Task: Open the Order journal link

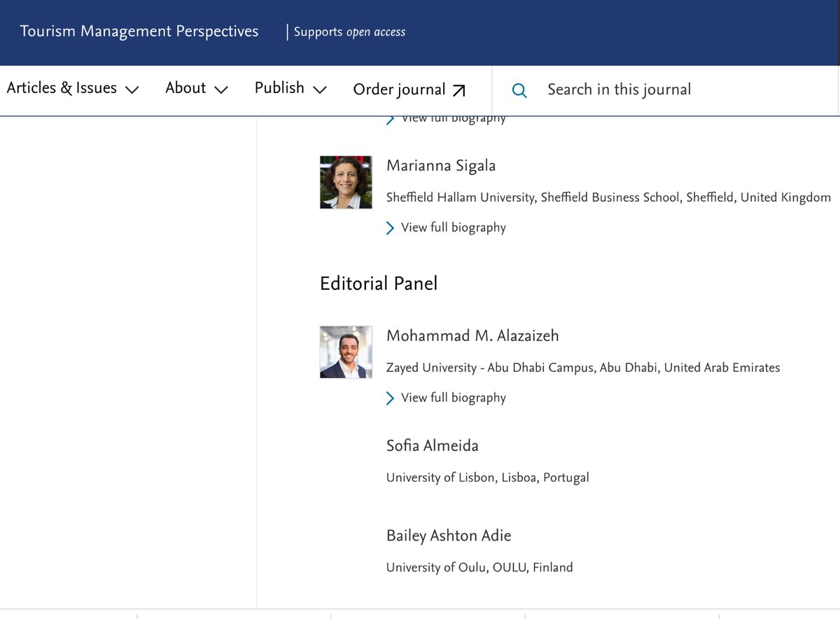Action: coord(409,90)
